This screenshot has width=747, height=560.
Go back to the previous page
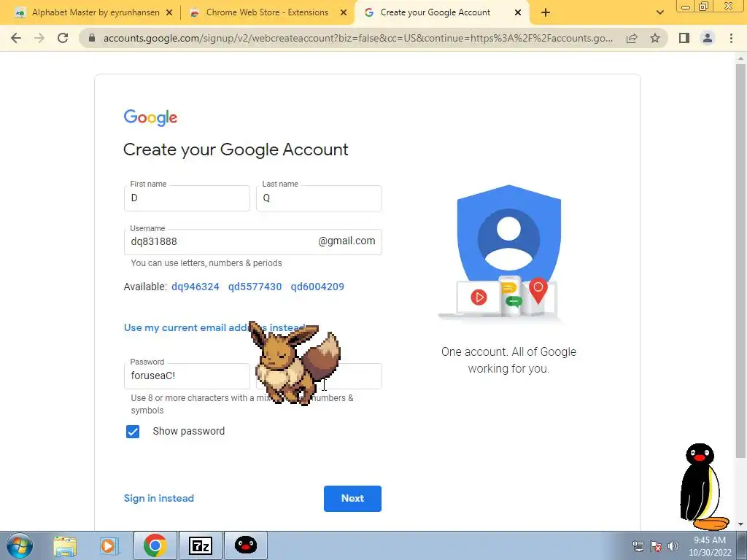16,38
